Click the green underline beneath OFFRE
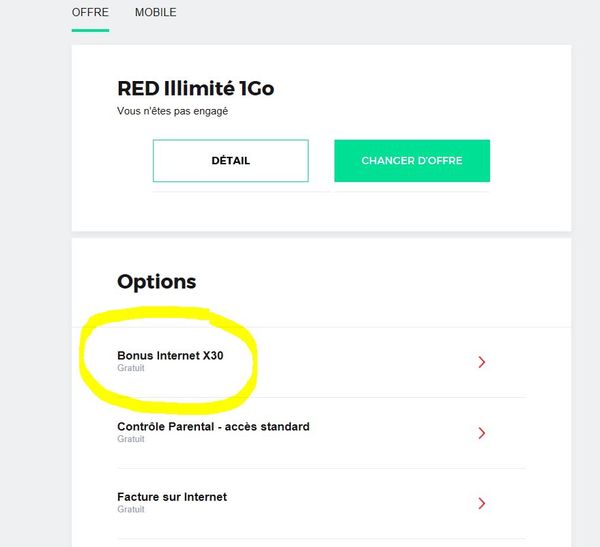The height and width of the screenshot is (547, 600). 90,30
